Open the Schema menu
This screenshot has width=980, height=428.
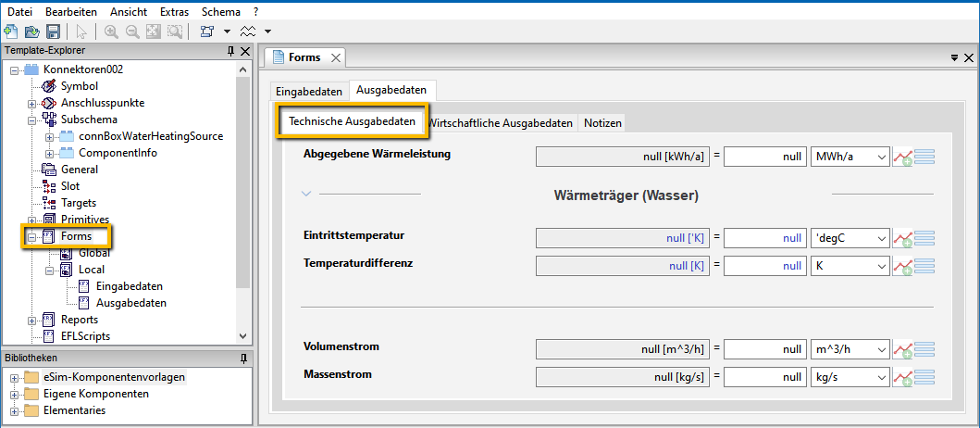click(x=220, y=12)
